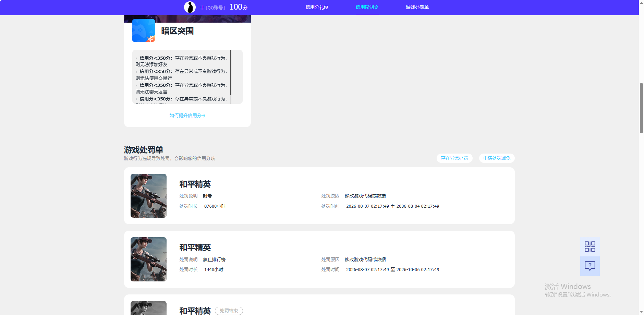This screenshot has height=315, width=644.
Task: Click the 封号 penalty description value
Action: (x=207, y=196)
